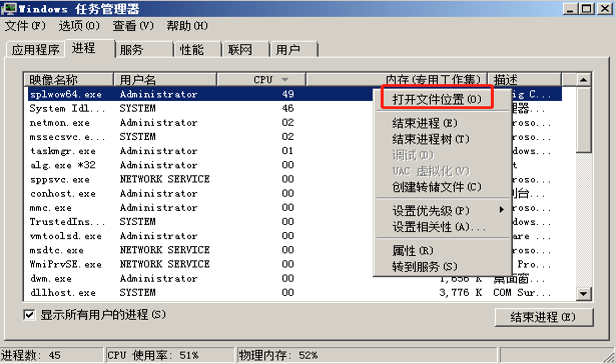Open the 选项(O) menu

[x=79, y=26]
